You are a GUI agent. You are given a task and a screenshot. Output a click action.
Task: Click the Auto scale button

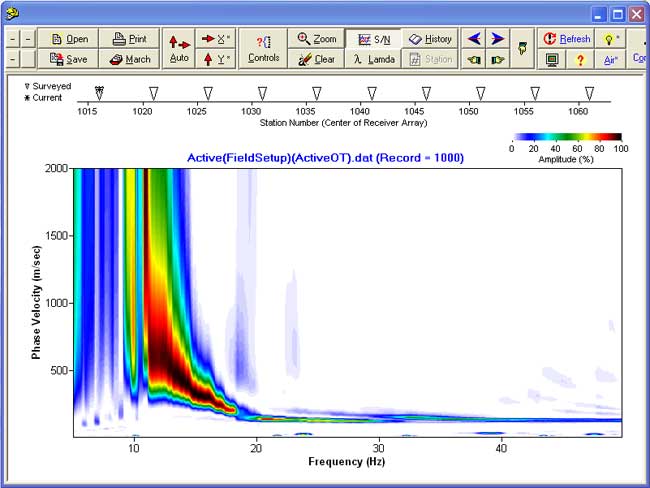179,49
